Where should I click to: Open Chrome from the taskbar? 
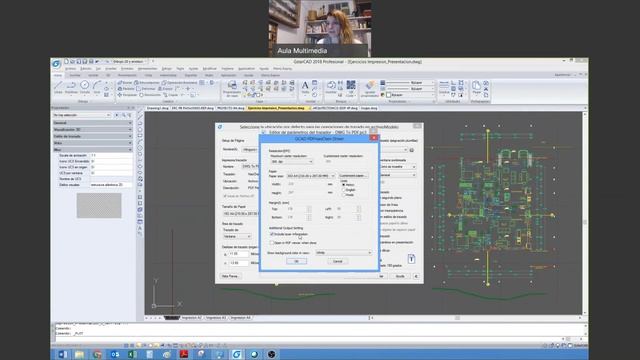coord(97,354)
